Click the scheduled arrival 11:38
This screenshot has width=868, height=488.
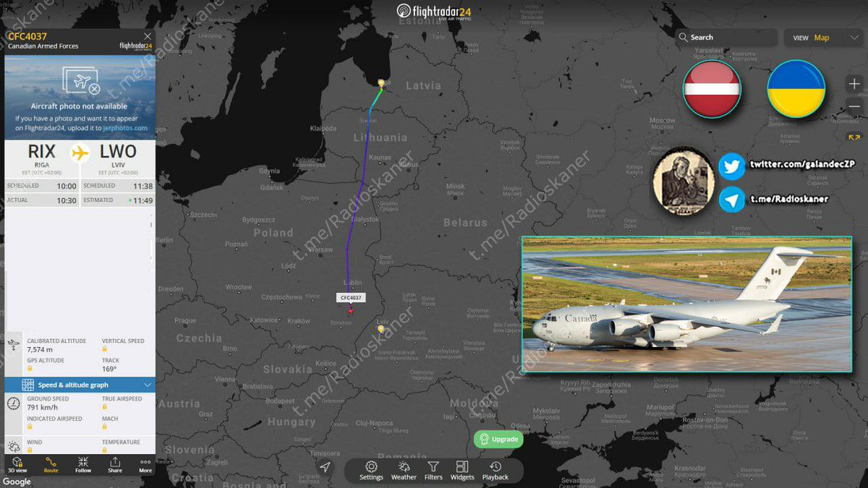pyautogui.click(x=142, y=186)
